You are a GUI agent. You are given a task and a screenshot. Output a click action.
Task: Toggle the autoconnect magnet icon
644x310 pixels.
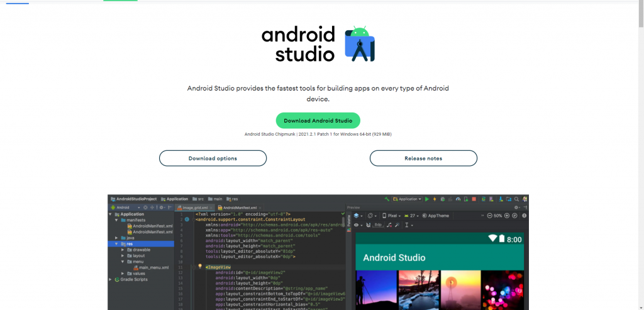(368, 225)
